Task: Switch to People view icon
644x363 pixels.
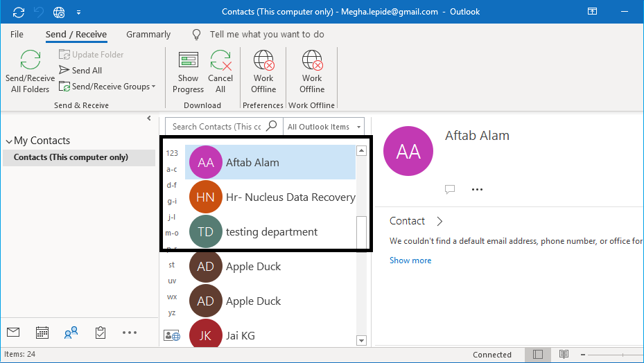Action: coord(71,333)
